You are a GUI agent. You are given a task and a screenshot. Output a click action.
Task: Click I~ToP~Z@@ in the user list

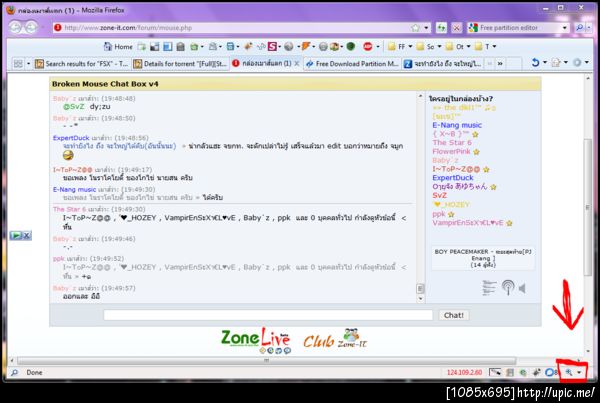coord(456,169)
